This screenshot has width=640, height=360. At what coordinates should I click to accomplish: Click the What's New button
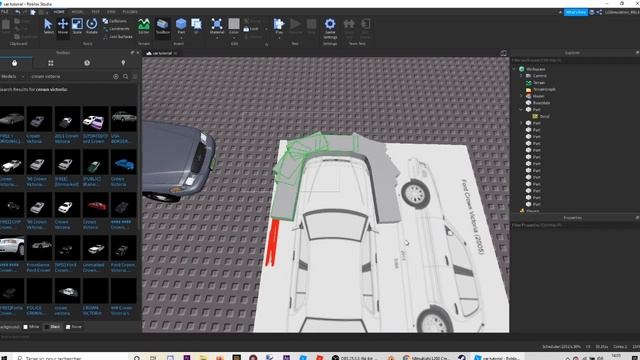point(576,12)
